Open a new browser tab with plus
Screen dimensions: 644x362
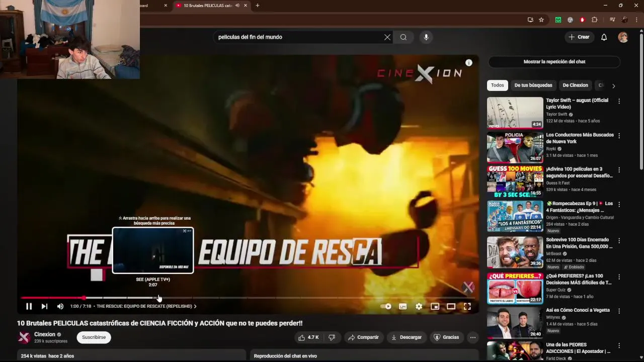tap(258, 6)
